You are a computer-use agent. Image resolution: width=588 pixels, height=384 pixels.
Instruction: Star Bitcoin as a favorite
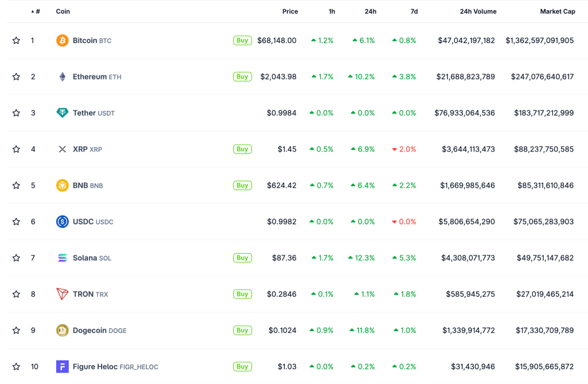16,41
